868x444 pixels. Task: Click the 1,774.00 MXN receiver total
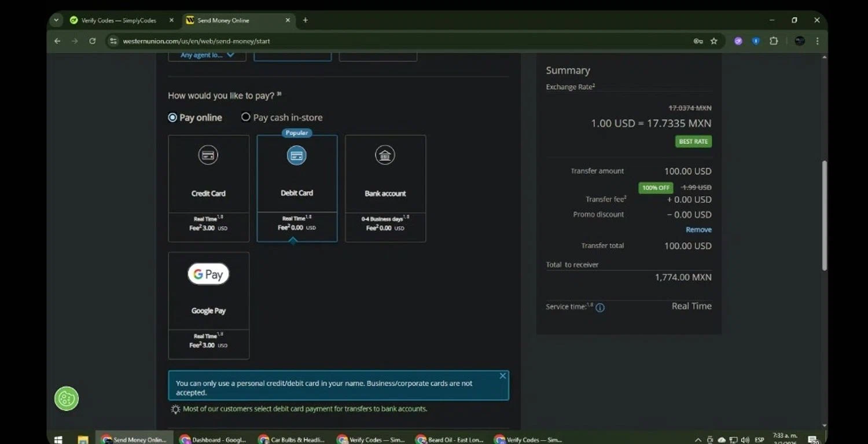click(683, 277)
